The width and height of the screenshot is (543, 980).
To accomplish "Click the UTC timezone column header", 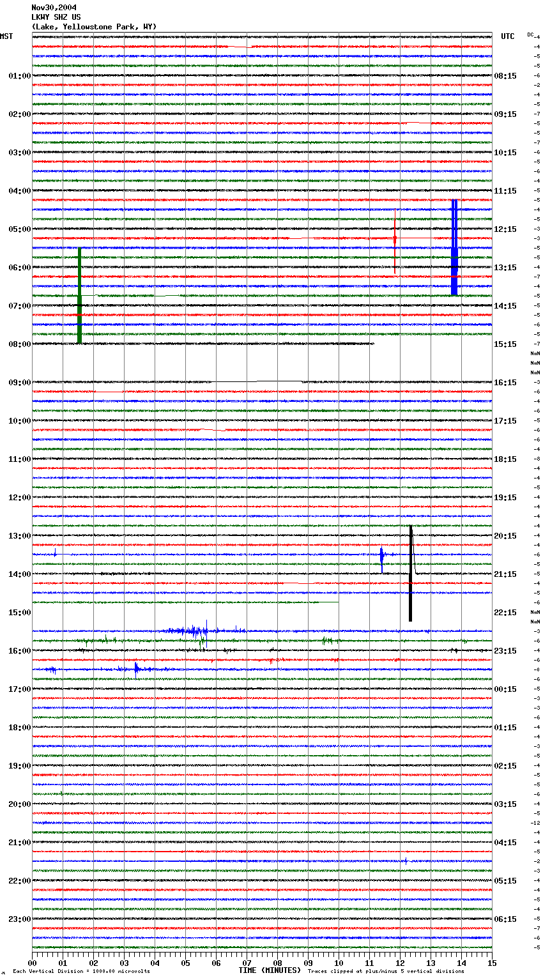I will pyautogui.click(x=507, y=36).
